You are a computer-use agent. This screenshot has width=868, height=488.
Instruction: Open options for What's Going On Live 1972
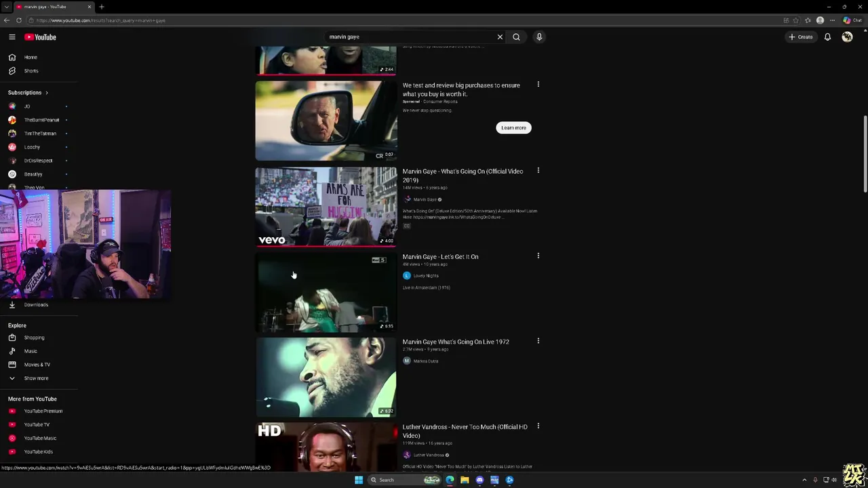pyautogui.click(x=538, y=341)
